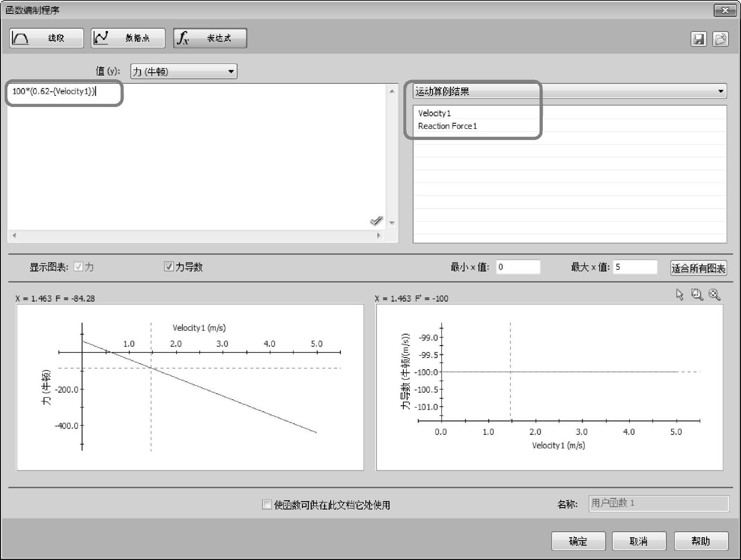Click the force derivative graph

[550, 387]
